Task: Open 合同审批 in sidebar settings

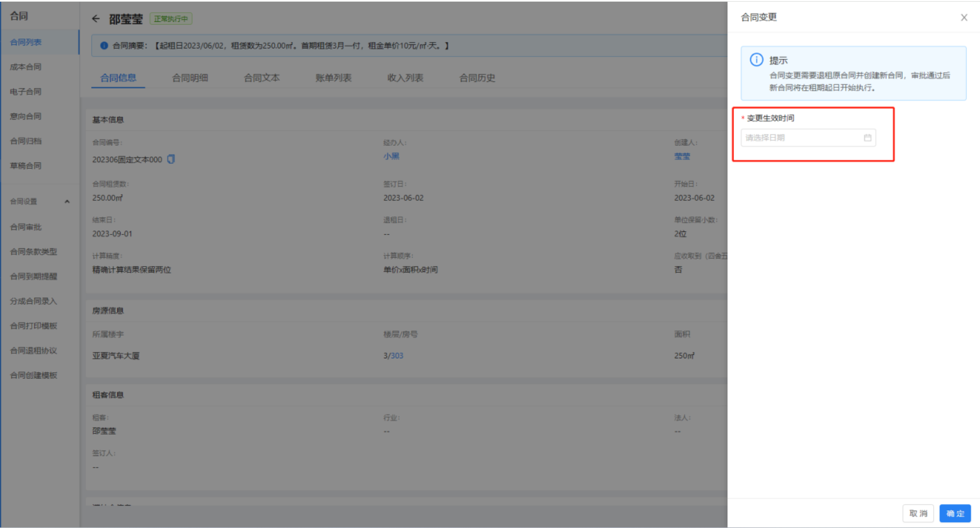Action: (25, 227)
